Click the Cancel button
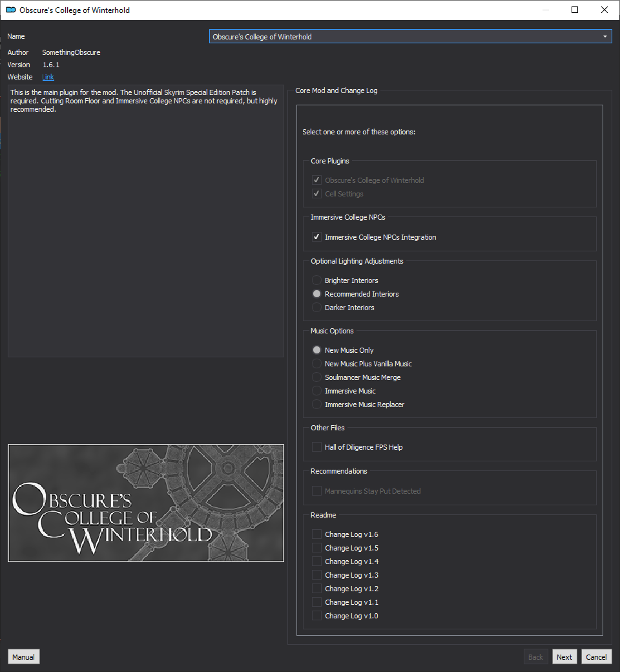 click(x=596, y=657)
